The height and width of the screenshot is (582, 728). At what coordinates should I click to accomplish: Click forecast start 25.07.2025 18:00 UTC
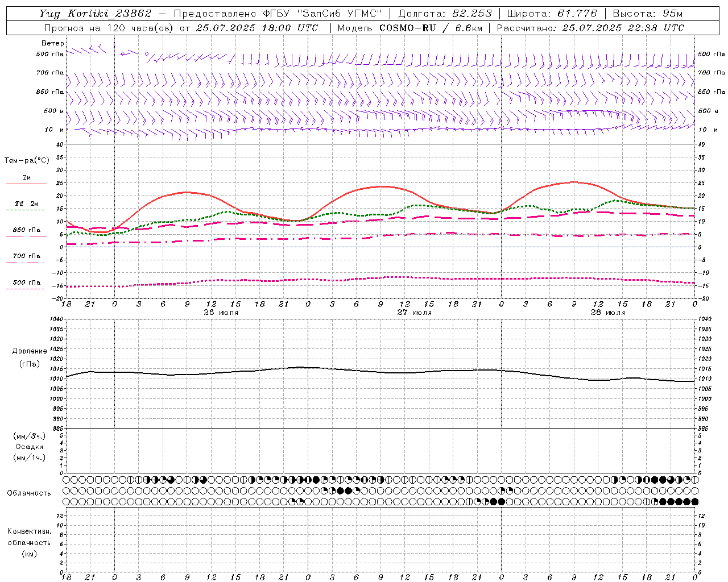(x=257, y=28)
